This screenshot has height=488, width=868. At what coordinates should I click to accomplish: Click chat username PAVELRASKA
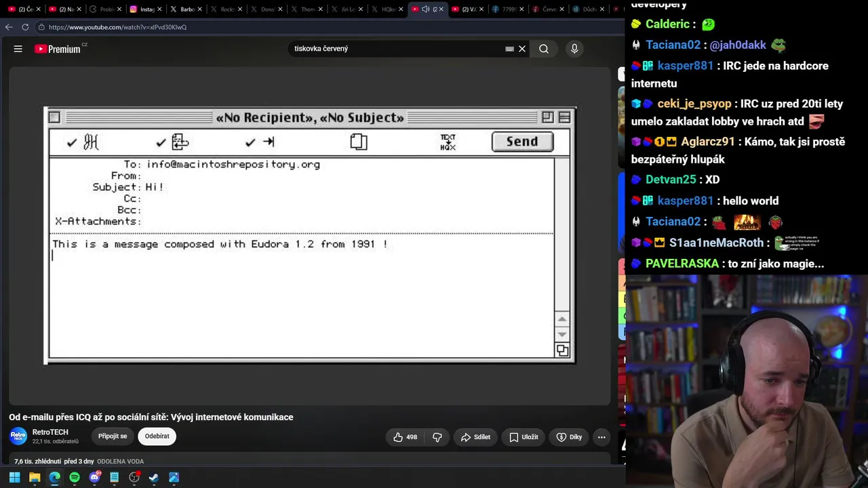(x=682, y=264)
